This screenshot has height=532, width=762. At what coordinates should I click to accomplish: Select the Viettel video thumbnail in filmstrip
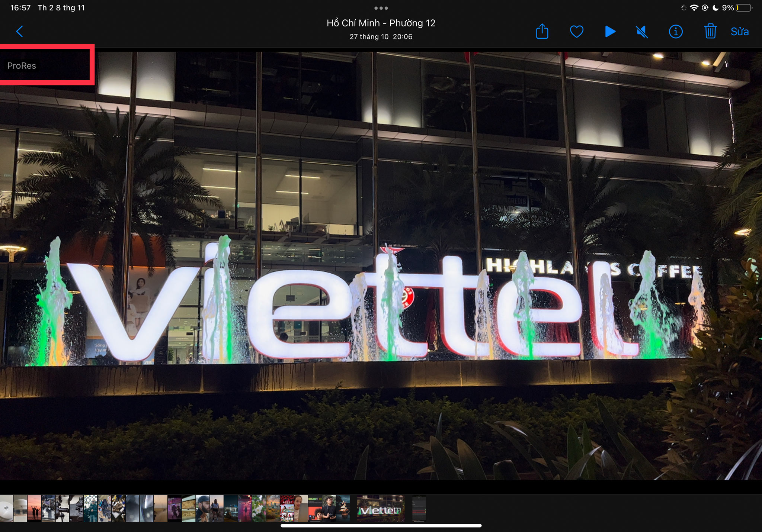coord(381,508)
